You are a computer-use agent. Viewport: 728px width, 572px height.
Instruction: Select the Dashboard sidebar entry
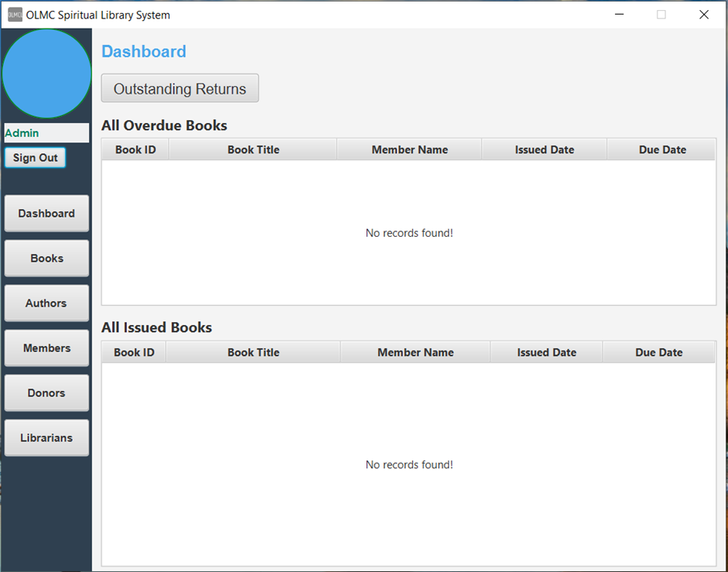click(x=46, y=213)
